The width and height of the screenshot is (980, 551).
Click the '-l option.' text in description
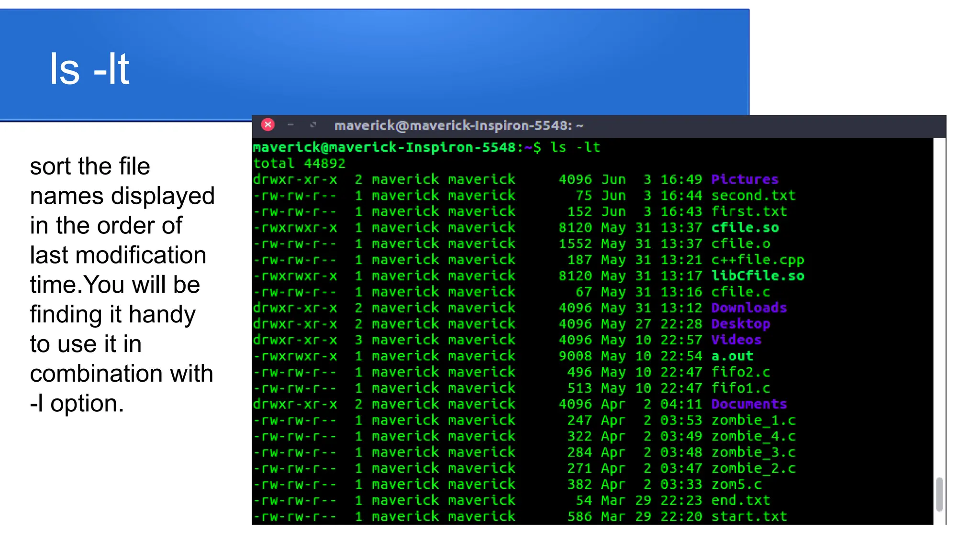(x=77, y=404)
